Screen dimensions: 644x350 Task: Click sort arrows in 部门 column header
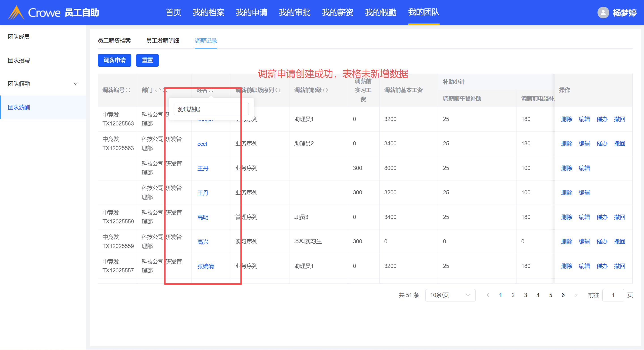[x=157, y=90]
